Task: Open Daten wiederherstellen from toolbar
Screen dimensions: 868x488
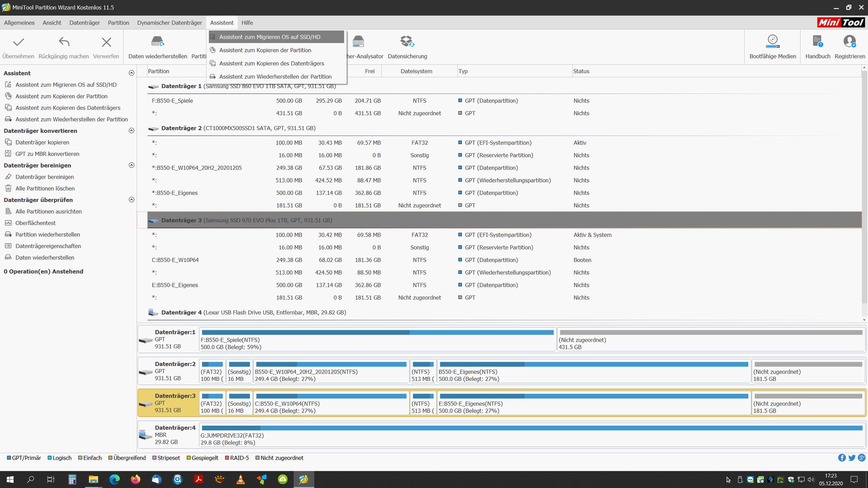Action: pyautogui.click(x=157, y=42)
